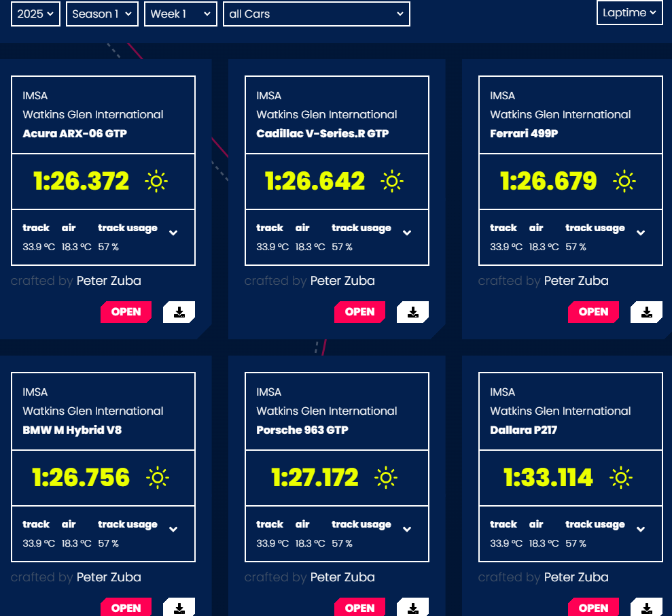Download the BMW M Hybrid V8 setup

click(179, 607)
